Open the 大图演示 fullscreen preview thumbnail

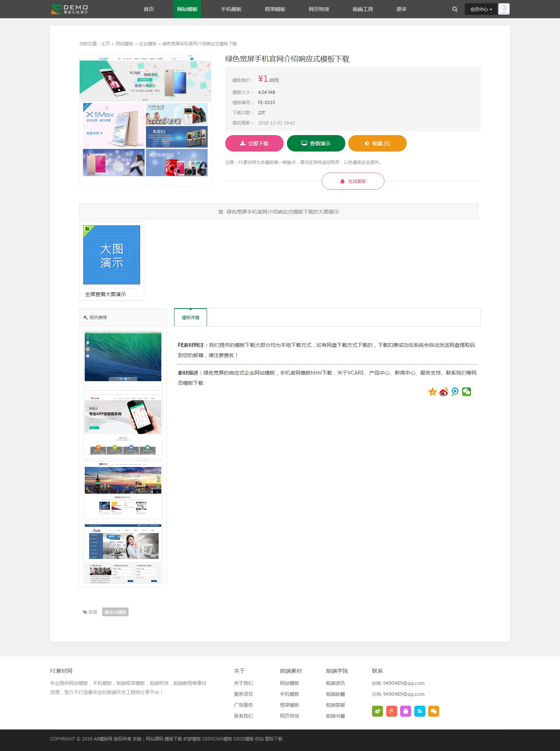(112, 255)
